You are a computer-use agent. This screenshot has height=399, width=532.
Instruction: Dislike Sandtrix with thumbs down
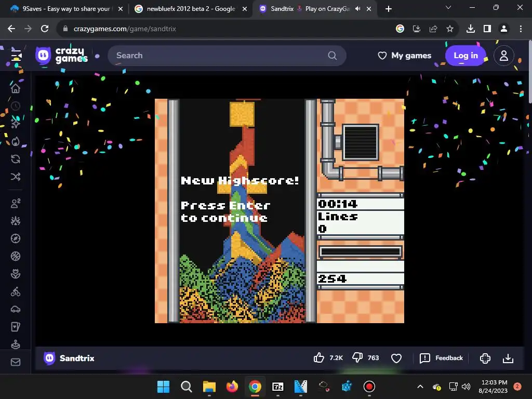[357, 357]
